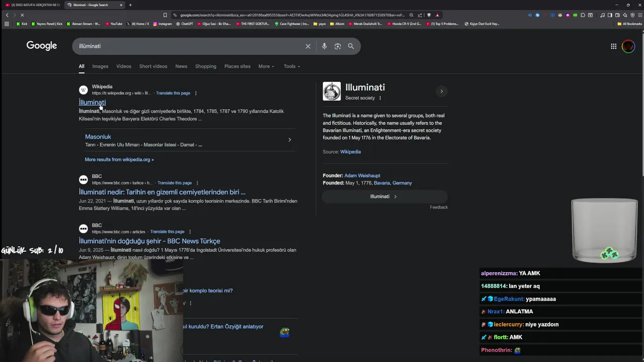Show more results from wikipedia.org
This screenshot has height=362, width=644.
click(119, 159)
